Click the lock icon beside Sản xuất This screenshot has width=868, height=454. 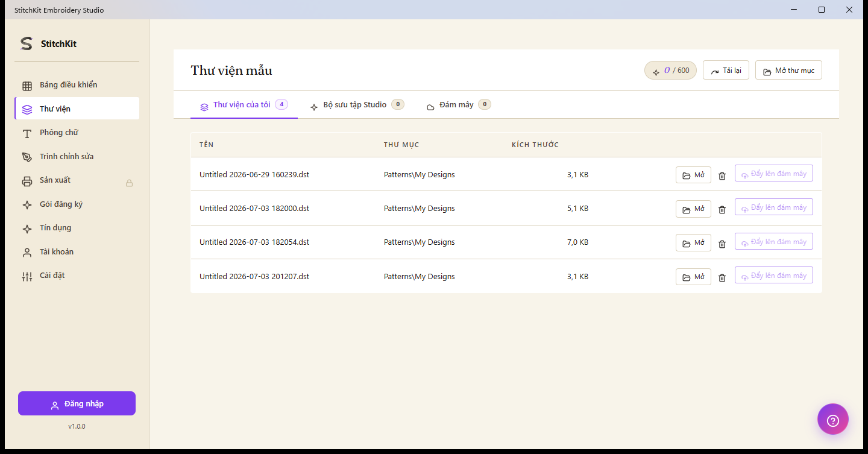[129, 183]
